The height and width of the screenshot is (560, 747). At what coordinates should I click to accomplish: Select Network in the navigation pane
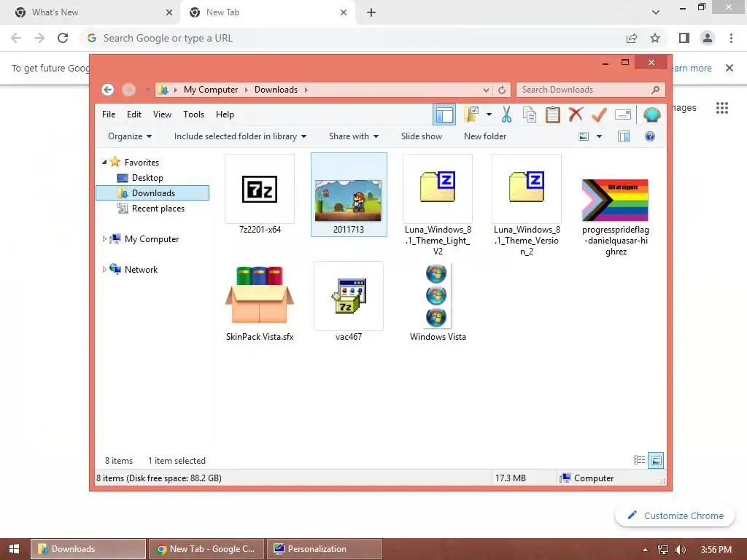[141, 270]
